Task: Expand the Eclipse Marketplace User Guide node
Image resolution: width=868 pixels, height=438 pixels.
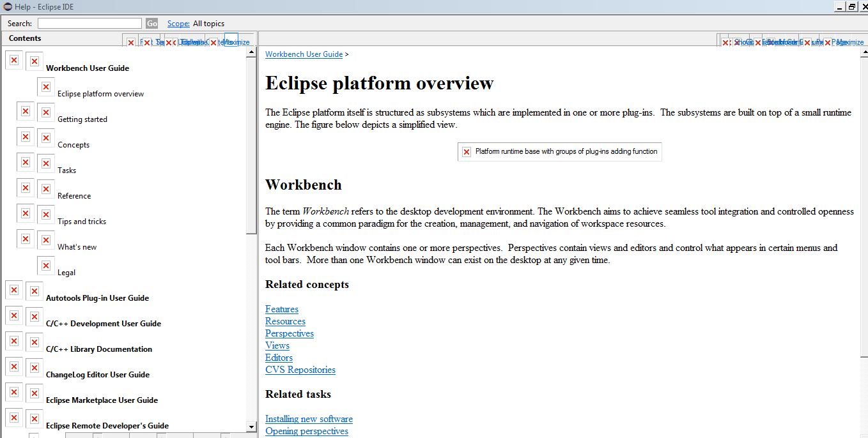Action: click(14, 392)
